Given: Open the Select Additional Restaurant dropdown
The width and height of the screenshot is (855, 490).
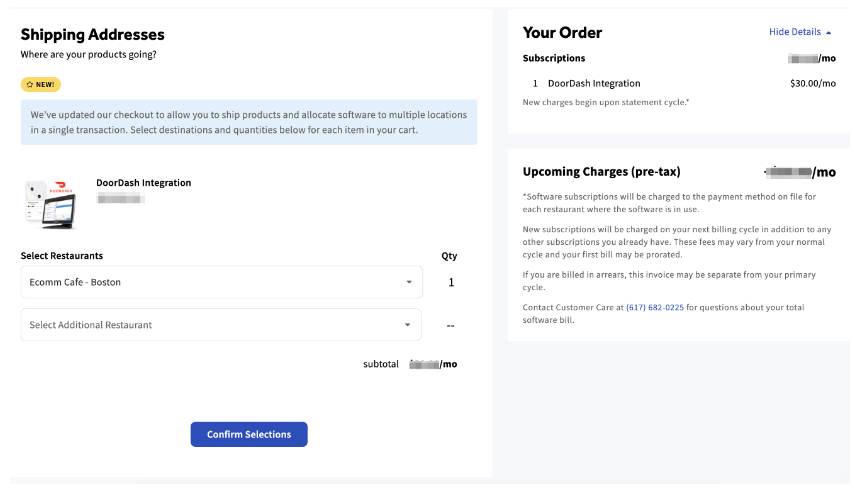Looking at the screenshot, I should click(221, 325).
